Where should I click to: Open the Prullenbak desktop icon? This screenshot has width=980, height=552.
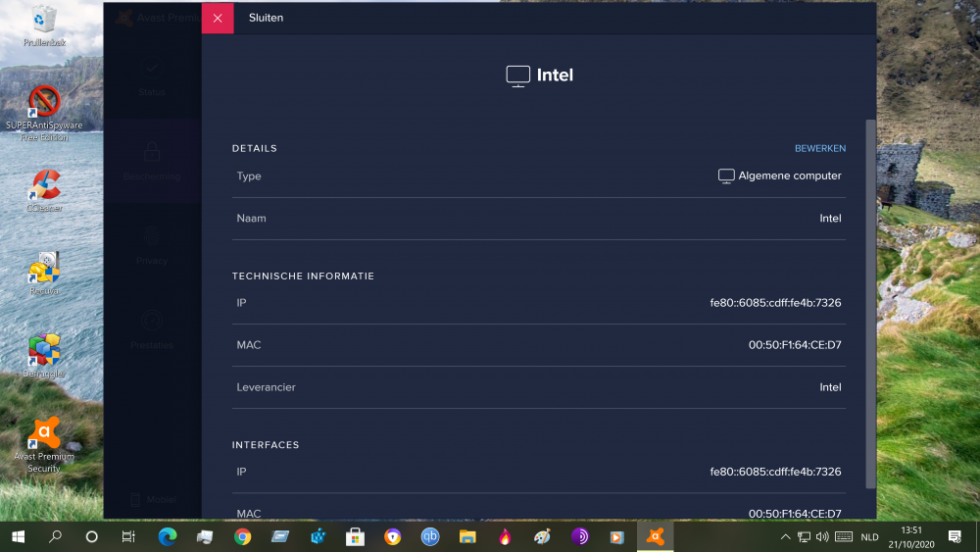(44, 25)
